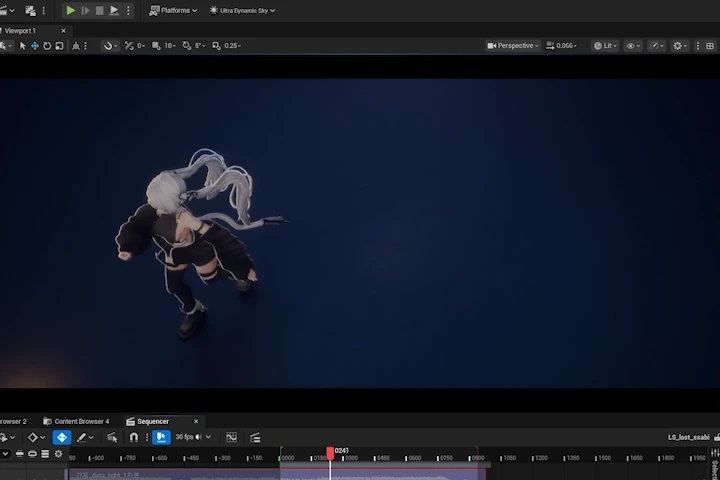Screen dimensions: 720x480
Task: Click the Eject play button
Action: [x=114, y=10]
